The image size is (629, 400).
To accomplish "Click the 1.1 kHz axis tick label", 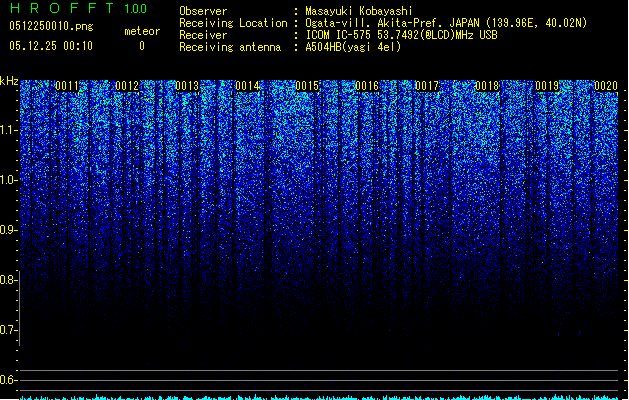I will pyautogui.click(x=8, y=130).
